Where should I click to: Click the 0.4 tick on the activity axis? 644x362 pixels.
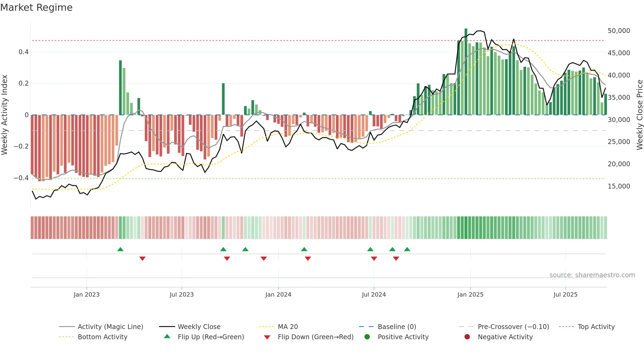coord(24,52)
